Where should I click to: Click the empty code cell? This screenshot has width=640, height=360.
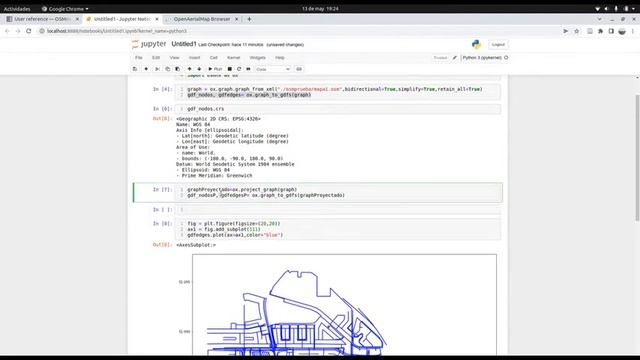(x=338, y=210)
